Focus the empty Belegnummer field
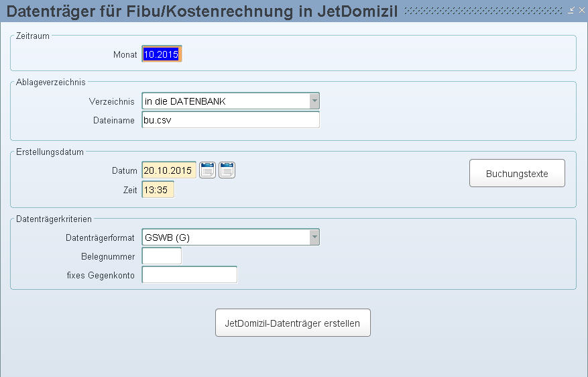Viewport: 588px width, 377px height. click(162, 256)
